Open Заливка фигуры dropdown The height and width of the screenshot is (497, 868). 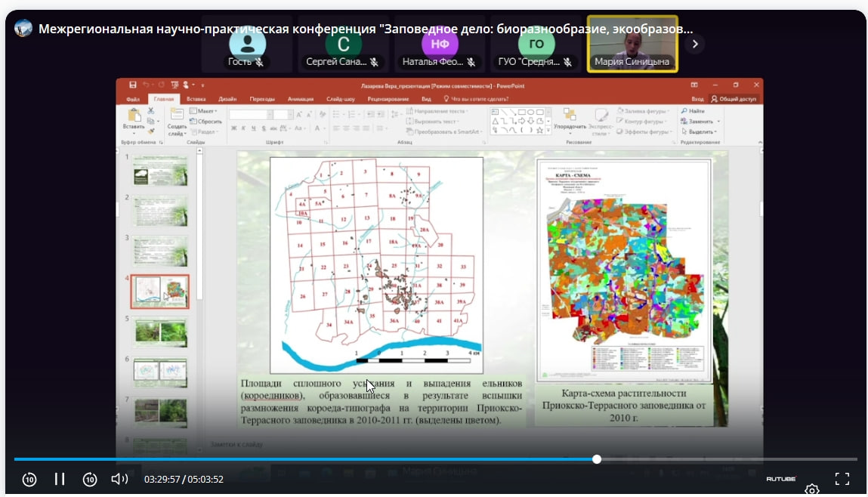(643, 111)
